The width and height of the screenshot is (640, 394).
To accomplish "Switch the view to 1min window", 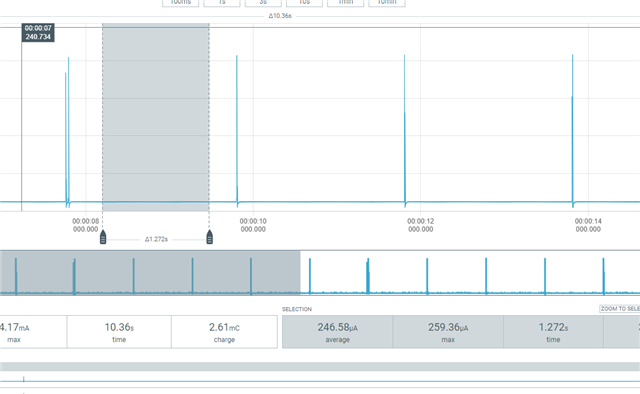I will point(345,3).
